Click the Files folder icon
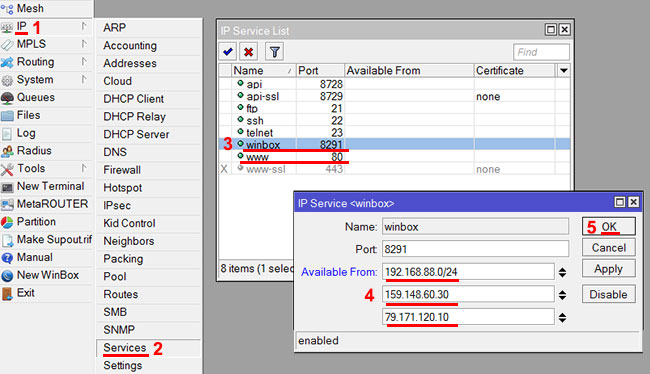The image size is (650, 374). pyautogui.click(x=7, y=116)
